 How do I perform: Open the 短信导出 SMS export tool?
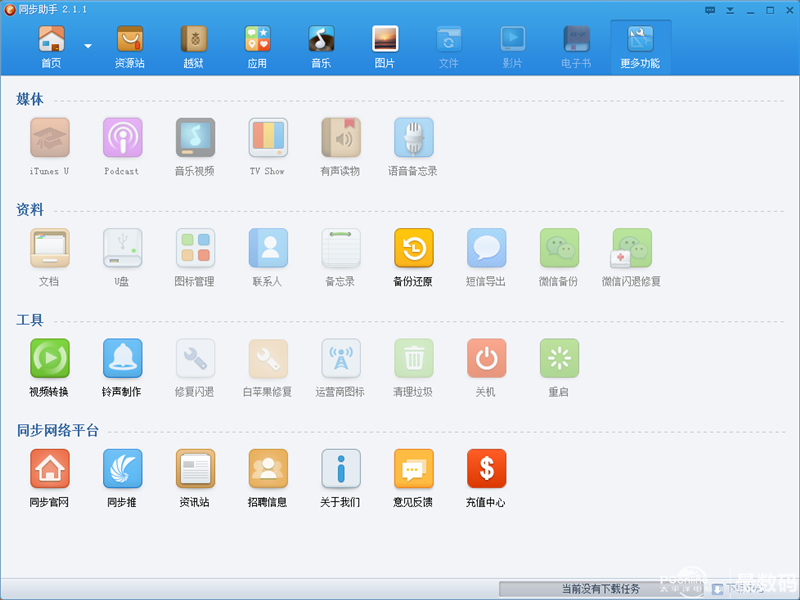coord(486,250)
